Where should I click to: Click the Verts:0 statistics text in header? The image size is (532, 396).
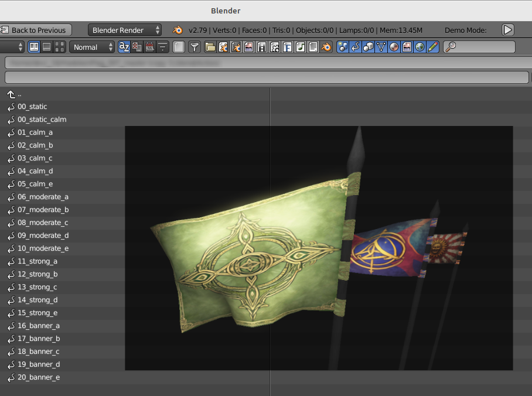point(224,30)
